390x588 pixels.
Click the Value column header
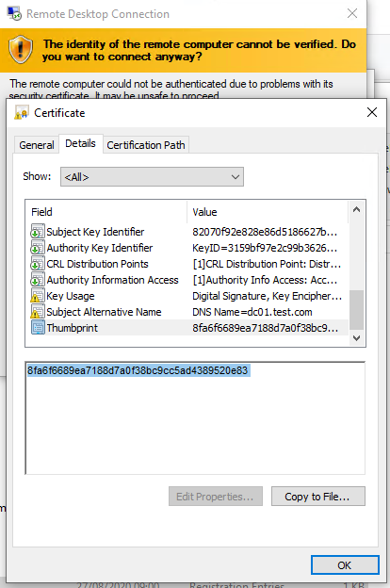268,212
